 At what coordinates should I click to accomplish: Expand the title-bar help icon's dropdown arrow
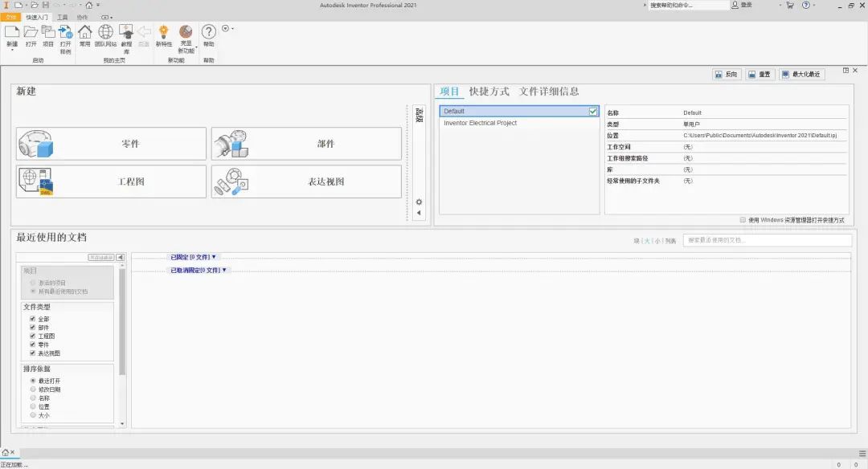pos(813,5)
